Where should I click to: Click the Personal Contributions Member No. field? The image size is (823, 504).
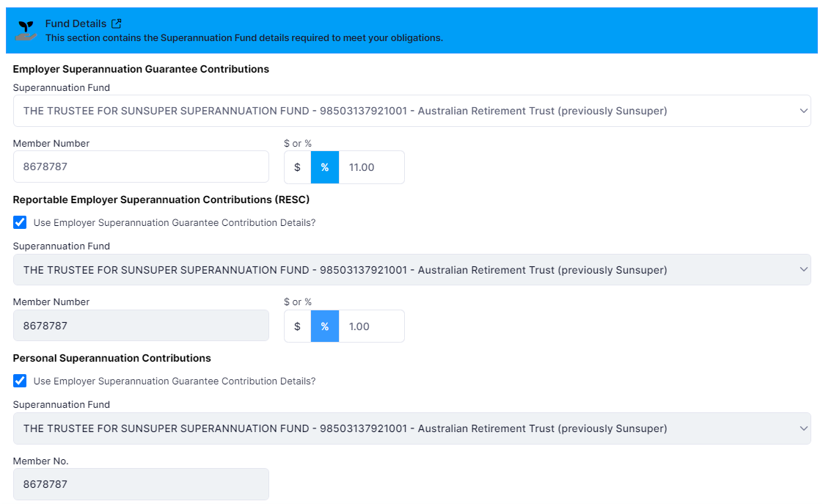pos(141,484)
